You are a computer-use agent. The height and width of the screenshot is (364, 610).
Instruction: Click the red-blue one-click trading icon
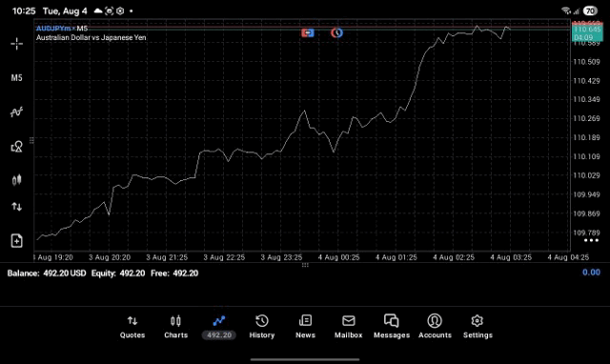pos(307,33)
